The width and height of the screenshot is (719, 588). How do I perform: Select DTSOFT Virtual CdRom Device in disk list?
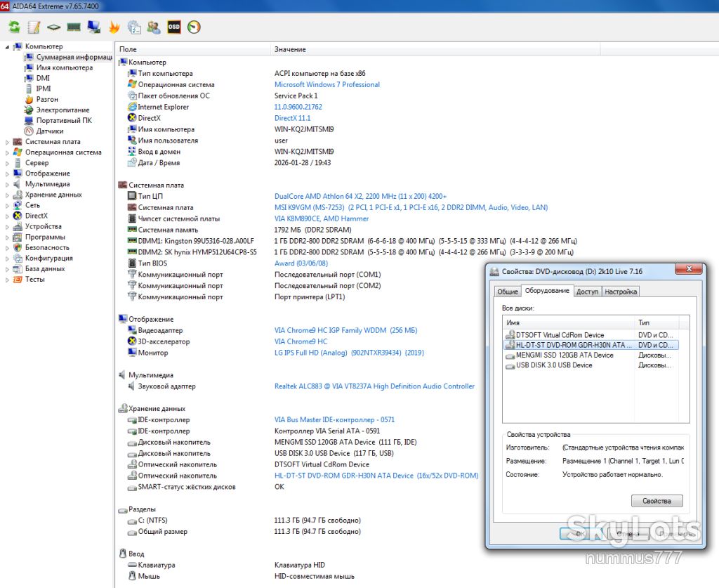point(560,335)
